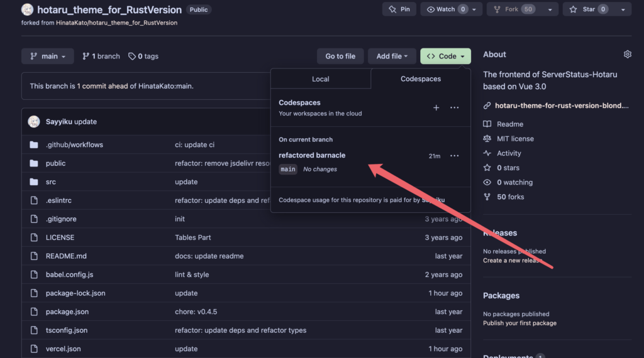Open the vercel.json file
The height and width of the screenshot is (358, 644).
63,349
